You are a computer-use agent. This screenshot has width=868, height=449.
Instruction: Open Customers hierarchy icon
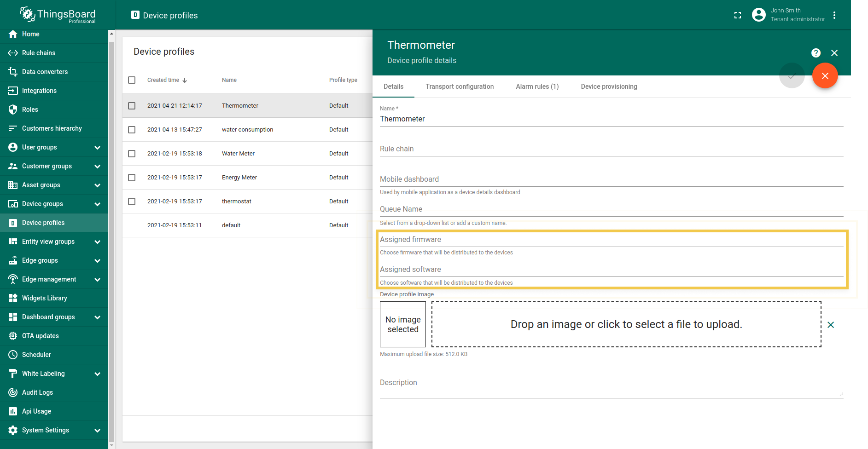[x=13, y=128]
